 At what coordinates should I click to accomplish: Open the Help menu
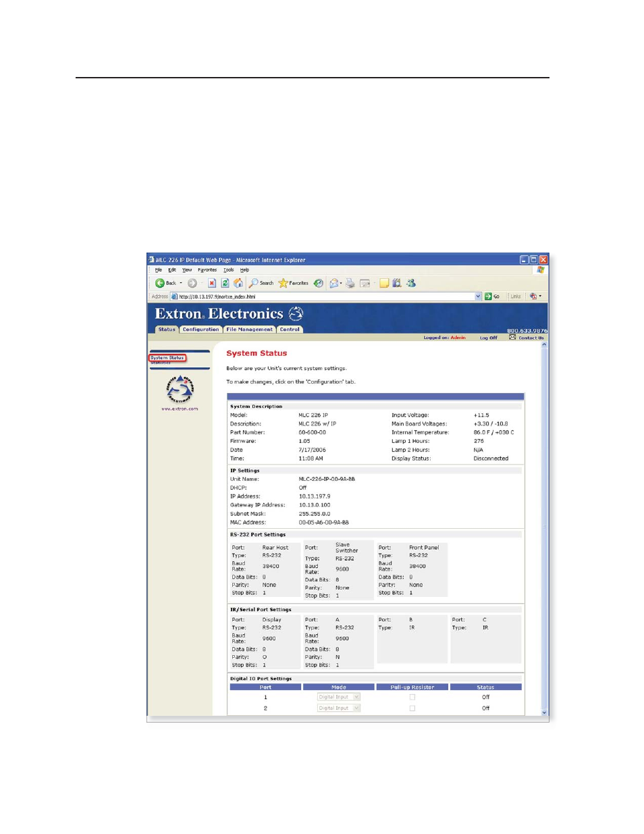[x=244, y=269]
